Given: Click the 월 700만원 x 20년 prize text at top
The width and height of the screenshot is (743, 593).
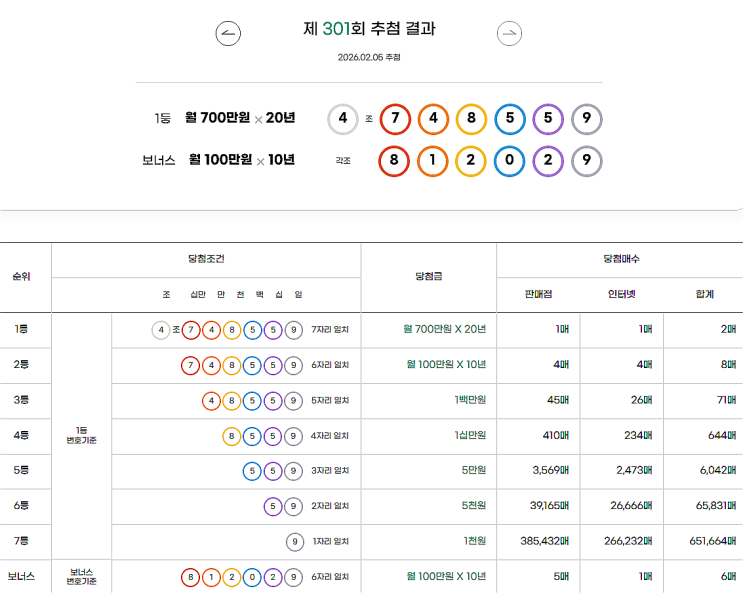Looking at the screenshot, I should coord(240,118).
